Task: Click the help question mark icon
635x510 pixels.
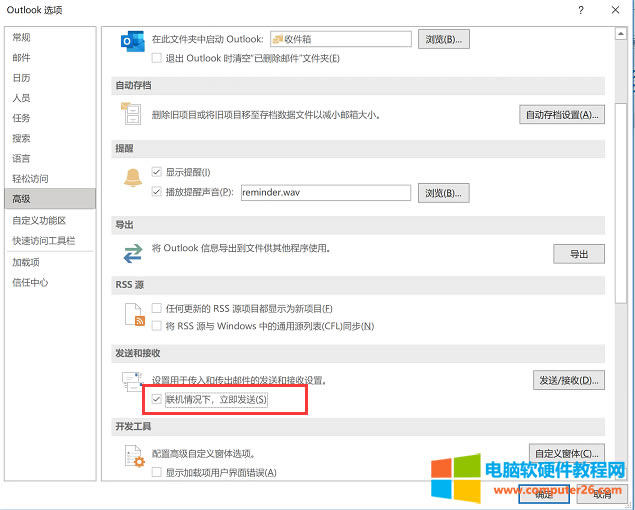Action: coord(581,10)
